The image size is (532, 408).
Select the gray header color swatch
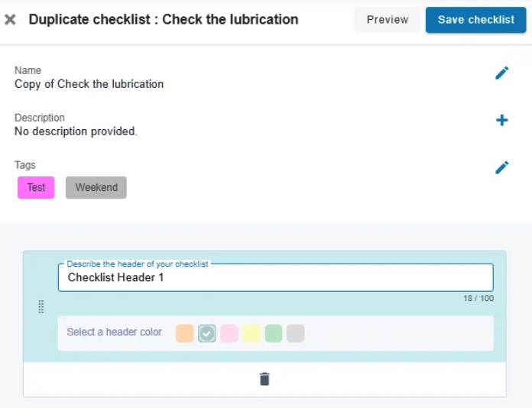(x=296, y=333)
